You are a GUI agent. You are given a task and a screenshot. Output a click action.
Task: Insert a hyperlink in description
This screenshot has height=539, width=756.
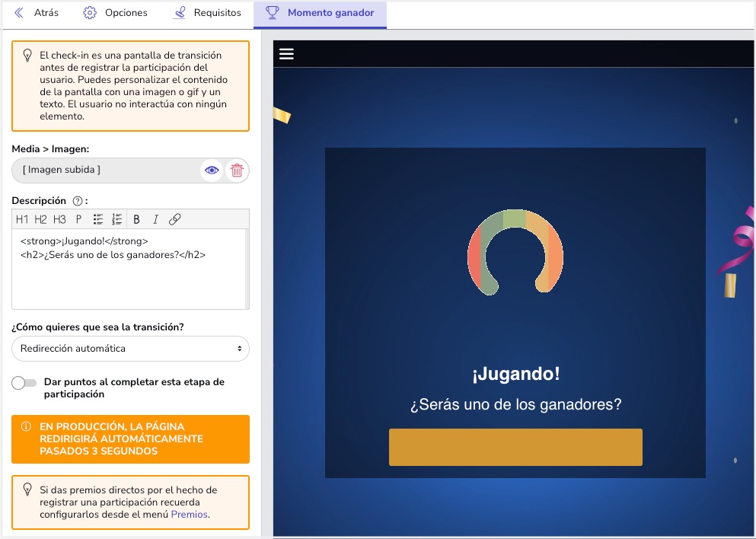click(x=174, y=219)
